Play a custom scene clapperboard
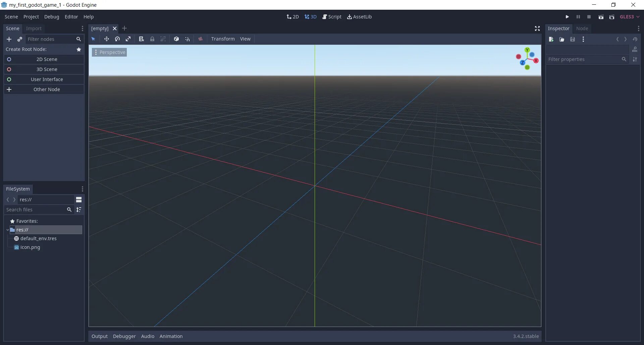Viewport: 644px width, 345px height. point(612,17)
